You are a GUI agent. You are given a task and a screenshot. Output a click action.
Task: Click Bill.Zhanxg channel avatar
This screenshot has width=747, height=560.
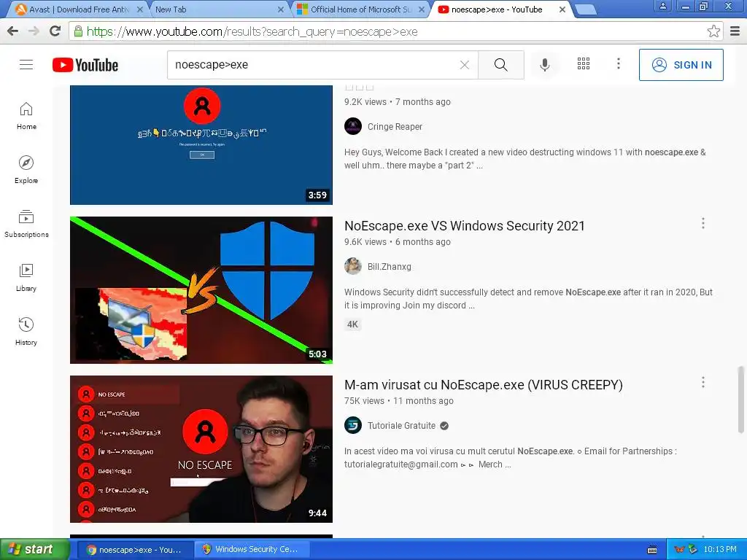point(353,266)
